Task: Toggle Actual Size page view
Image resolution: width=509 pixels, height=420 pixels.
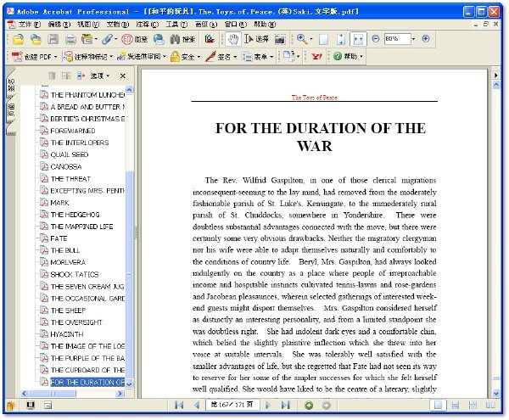Action: coord(323,39)
